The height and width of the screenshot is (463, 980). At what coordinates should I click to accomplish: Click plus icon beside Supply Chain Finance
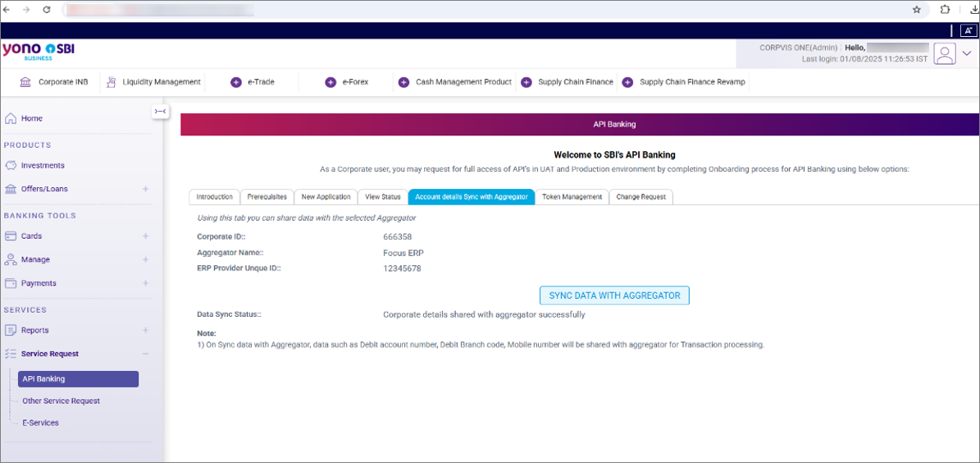point(526,82)
